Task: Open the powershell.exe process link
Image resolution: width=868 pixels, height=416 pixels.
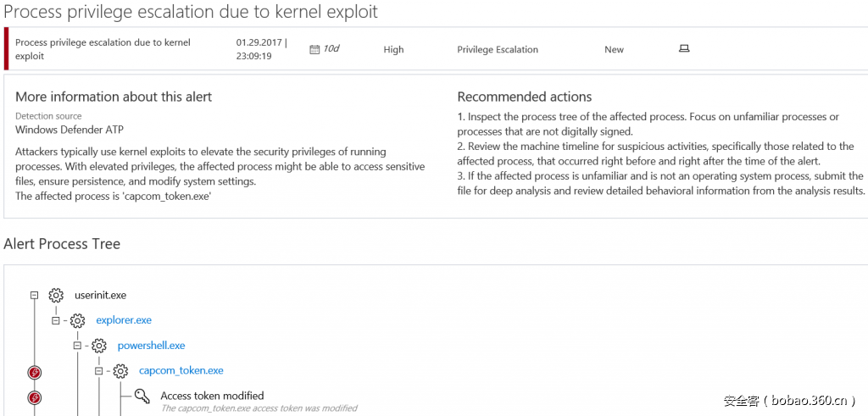Action: 151,346
